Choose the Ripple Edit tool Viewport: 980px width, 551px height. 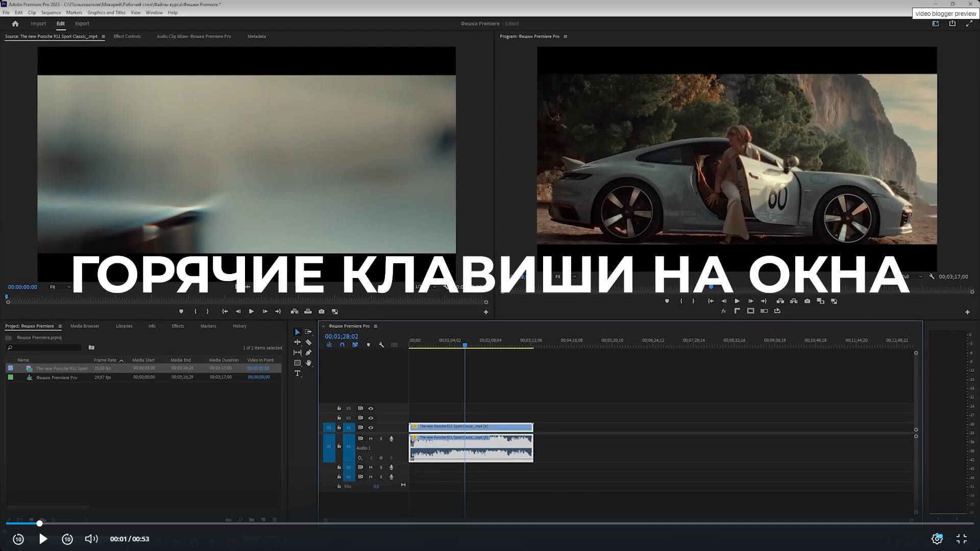coord(298,342)
